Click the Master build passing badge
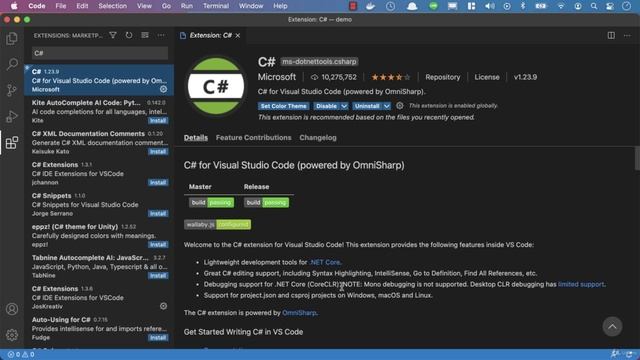Screen dimensions: 640x360 pos(211,202)
